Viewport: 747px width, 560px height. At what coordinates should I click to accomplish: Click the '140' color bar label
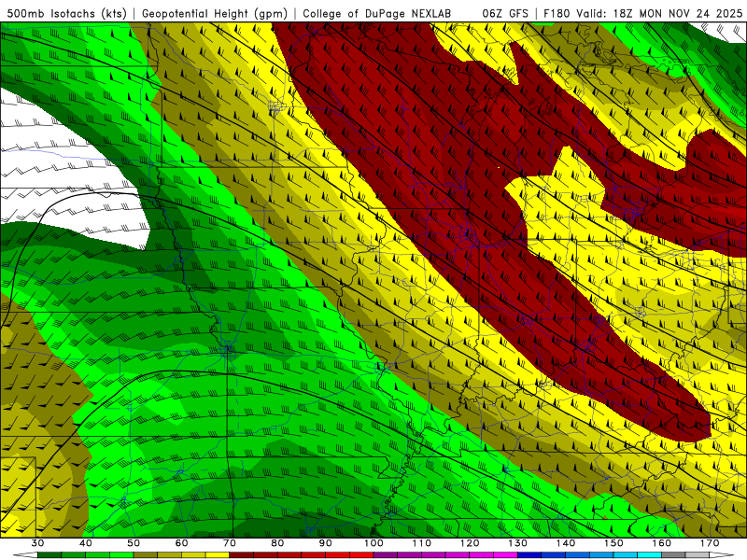(566, 543)
